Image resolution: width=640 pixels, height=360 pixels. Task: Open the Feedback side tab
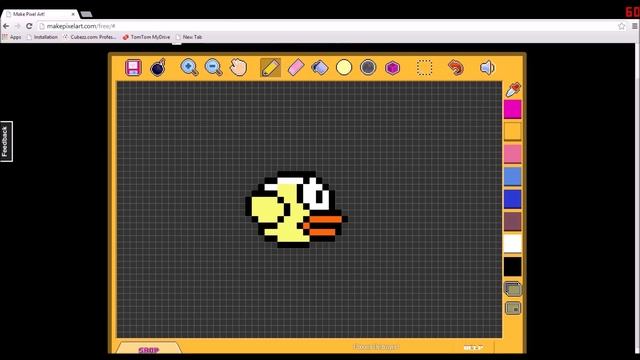(x=6, y=141)
